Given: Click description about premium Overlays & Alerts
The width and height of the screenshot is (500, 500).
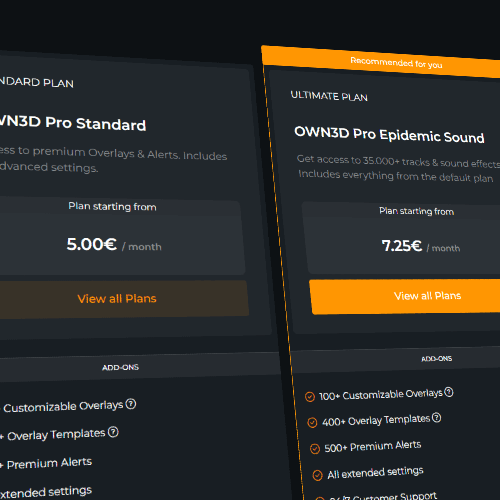Looking at the screenshot, I should click(x=113, y=159).
